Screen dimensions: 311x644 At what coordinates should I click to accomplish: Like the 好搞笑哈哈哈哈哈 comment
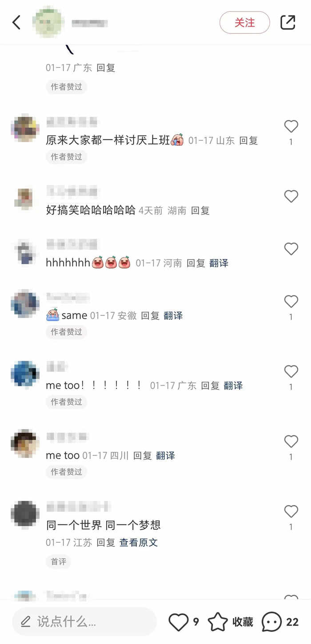(291, 196)
